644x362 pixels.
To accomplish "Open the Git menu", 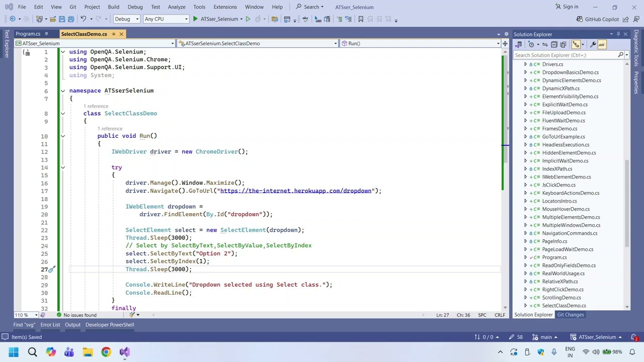I will [73, 7].
